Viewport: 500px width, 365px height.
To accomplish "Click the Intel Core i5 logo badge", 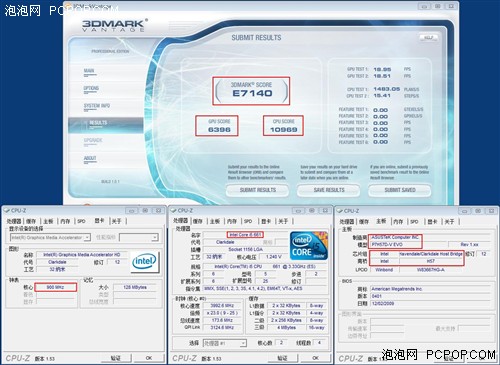I will (x=309, y=246).
